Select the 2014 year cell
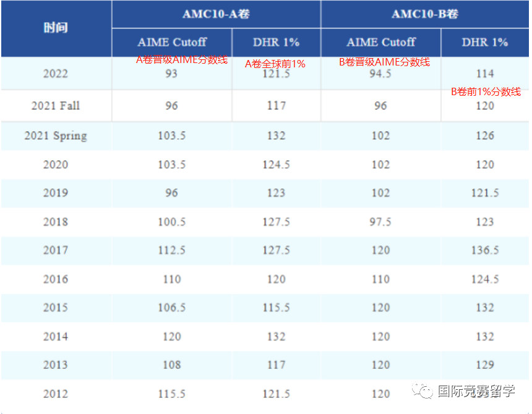Viewport: 532px width, 414px height. [56, 337]
